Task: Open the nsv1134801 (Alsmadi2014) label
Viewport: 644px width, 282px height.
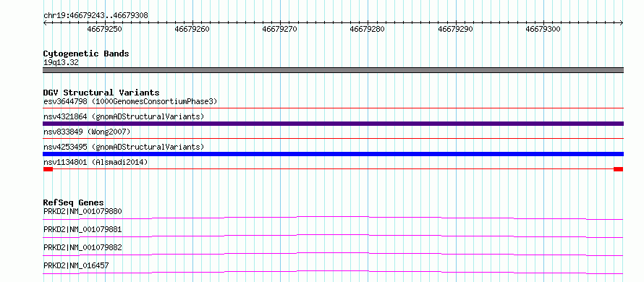Action: click(96, 162)
